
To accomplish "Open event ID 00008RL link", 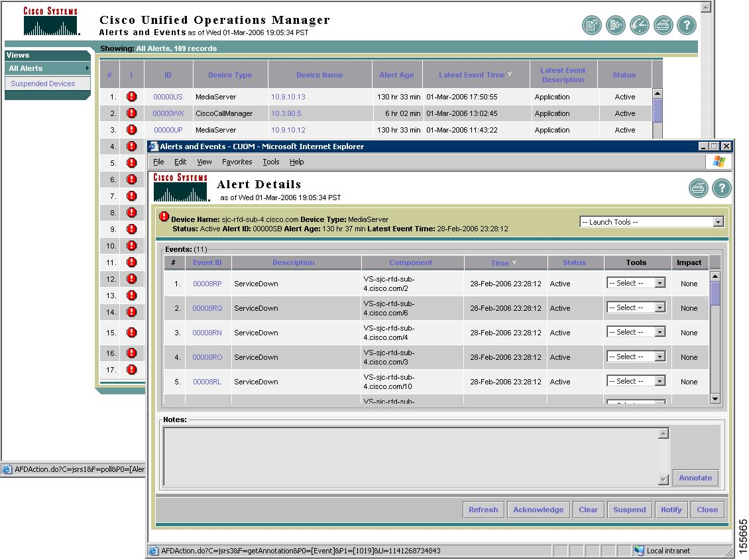I will pyautogui.click(x=207, y=382).
